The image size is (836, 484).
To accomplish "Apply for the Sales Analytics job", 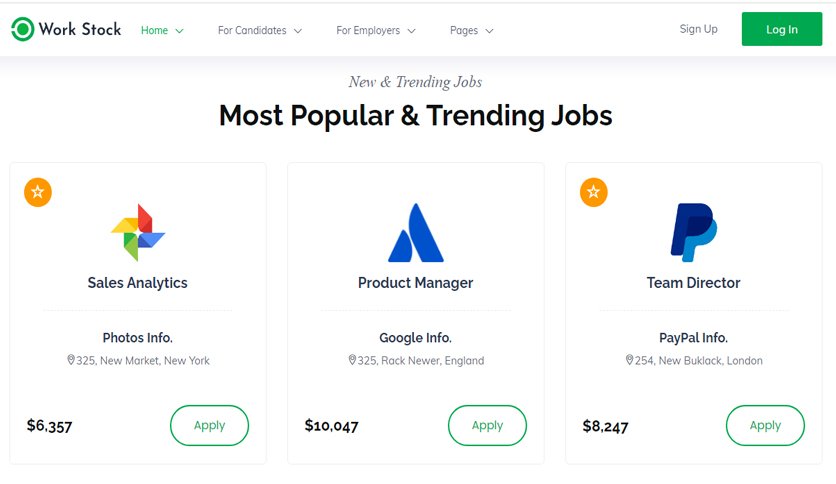I will [x=210, y=425].
